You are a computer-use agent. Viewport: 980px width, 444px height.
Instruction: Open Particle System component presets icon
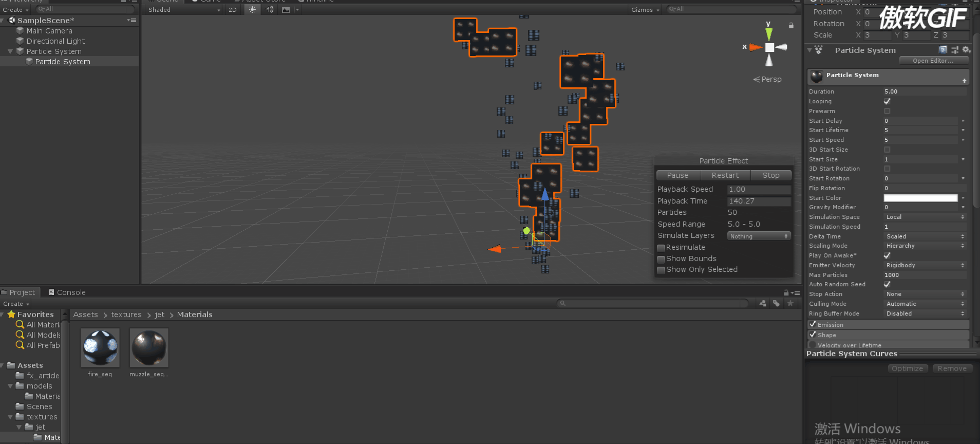point(955,50)
